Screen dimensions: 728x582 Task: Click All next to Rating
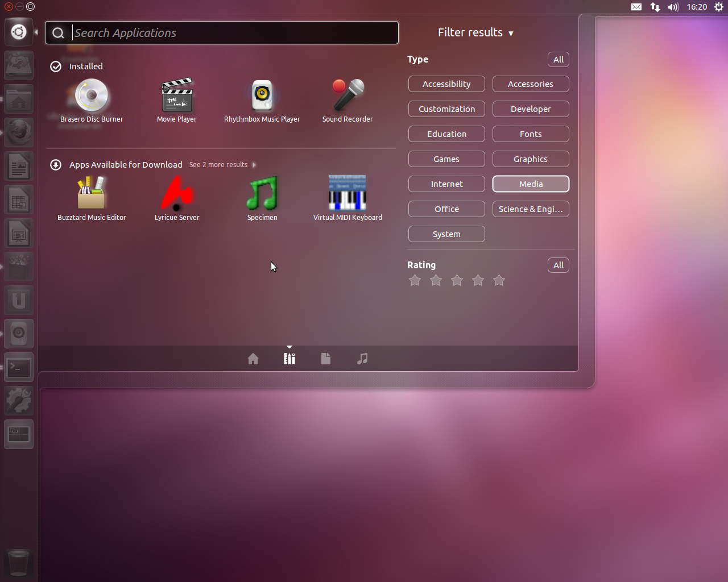[x=559, y=265]
